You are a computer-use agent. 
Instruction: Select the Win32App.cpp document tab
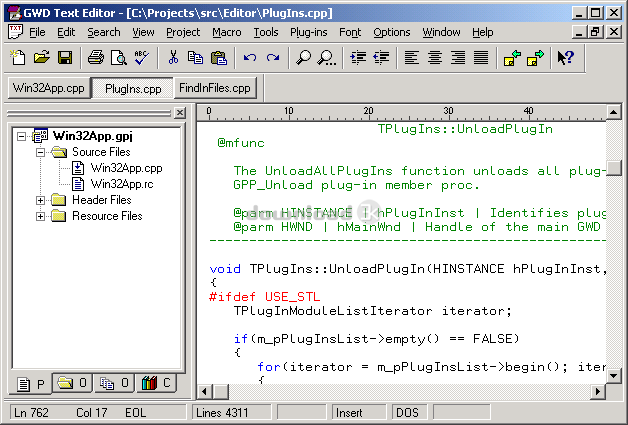(49, 88)
